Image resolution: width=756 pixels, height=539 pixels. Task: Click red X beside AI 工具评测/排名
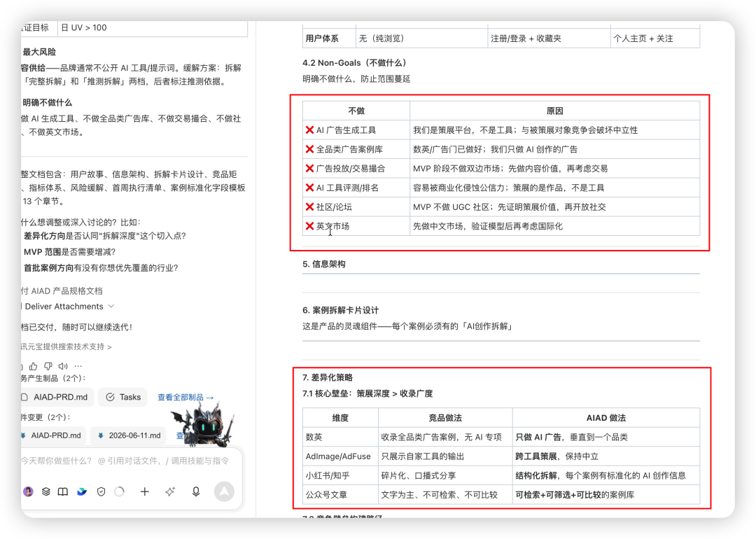click(309, 188)
